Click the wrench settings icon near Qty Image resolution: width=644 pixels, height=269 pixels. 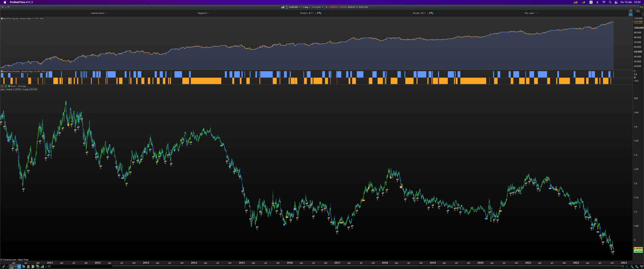[x=630, y=11]
